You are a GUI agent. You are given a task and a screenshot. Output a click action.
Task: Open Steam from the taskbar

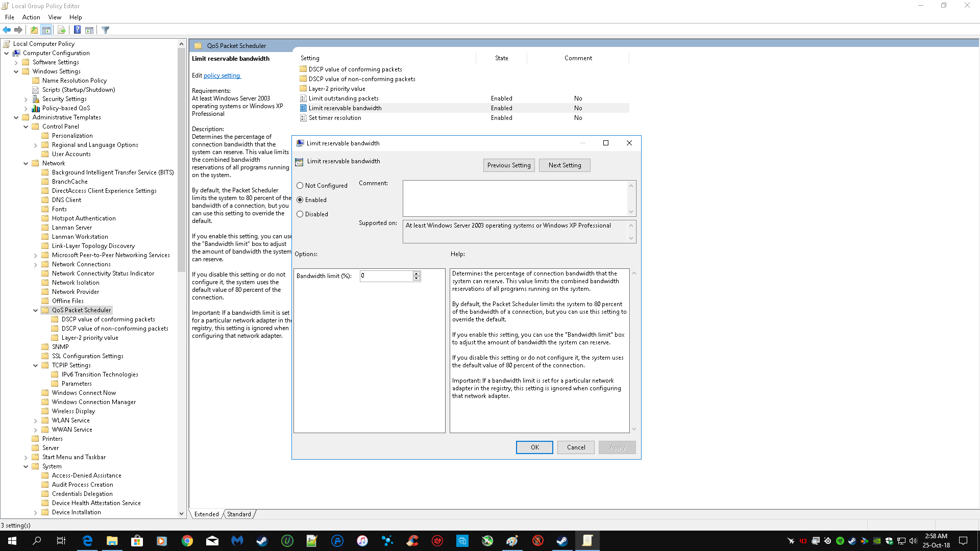point(262,541)
